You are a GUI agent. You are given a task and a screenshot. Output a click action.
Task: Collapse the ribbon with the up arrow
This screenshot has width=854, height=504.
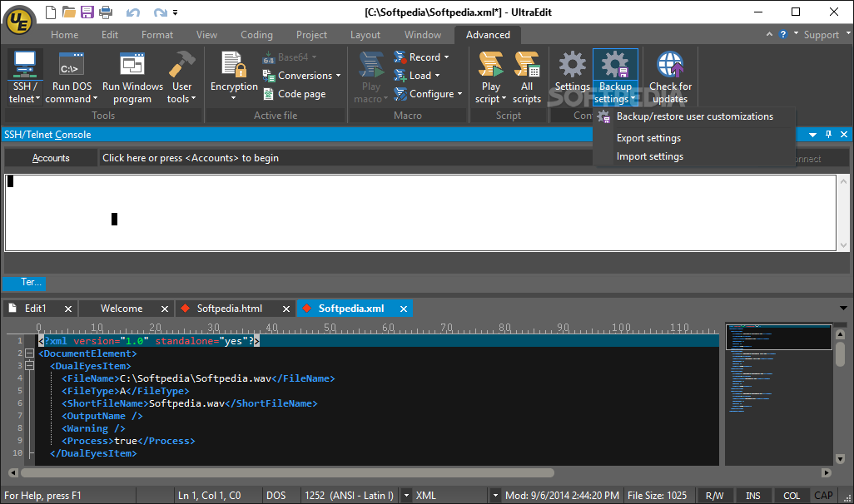(x=769, y=34)
